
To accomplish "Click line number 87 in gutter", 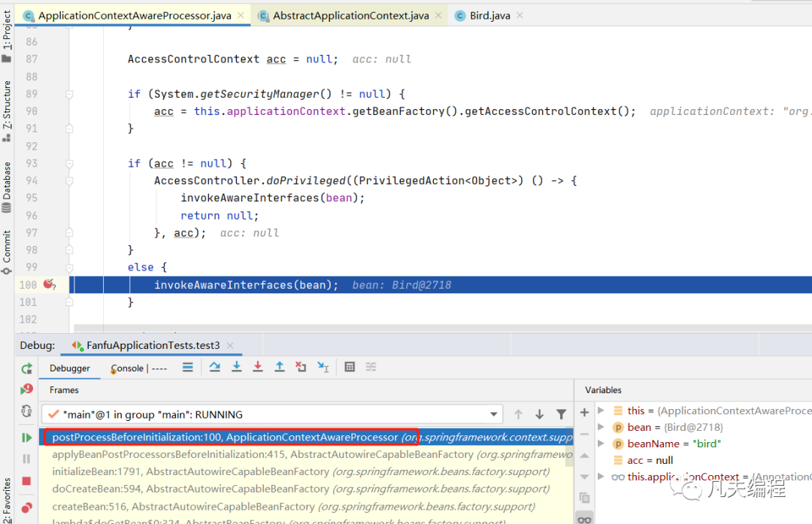I will pyautogui.click(x=32, y=59).
